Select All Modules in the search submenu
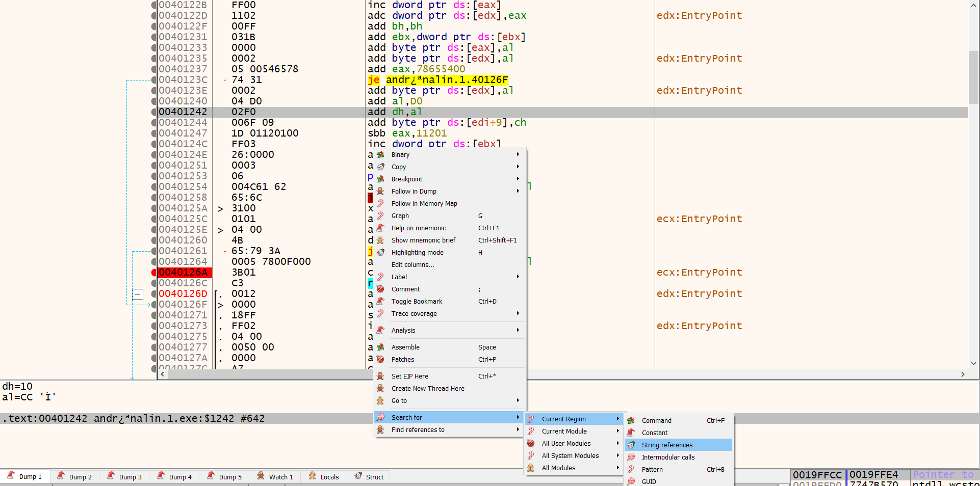The image size is (980, 486). click(x=574, y=468)
